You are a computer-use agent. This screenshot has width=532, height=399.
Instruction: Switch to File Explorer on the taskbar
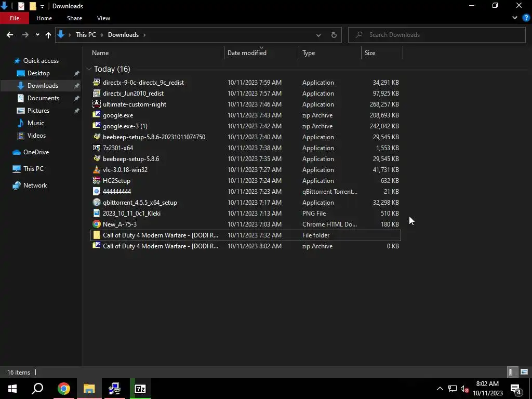89,389
